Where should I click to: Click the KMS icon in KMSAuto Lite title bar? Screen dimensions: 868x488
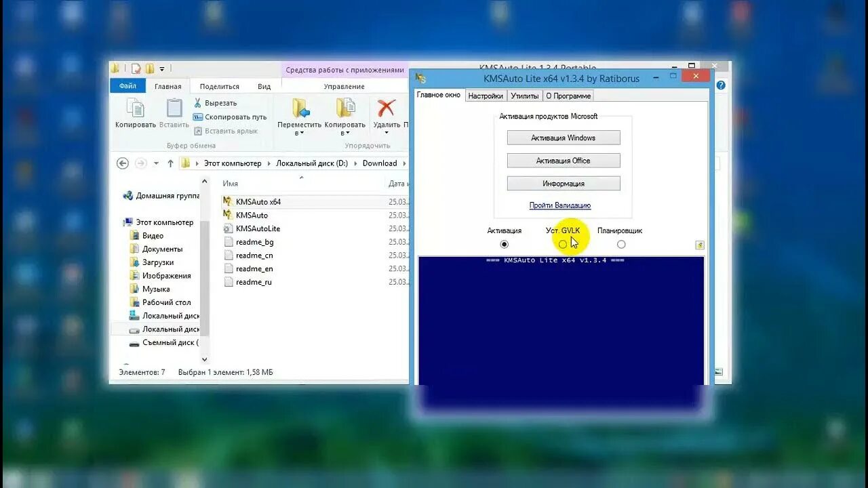420,78
